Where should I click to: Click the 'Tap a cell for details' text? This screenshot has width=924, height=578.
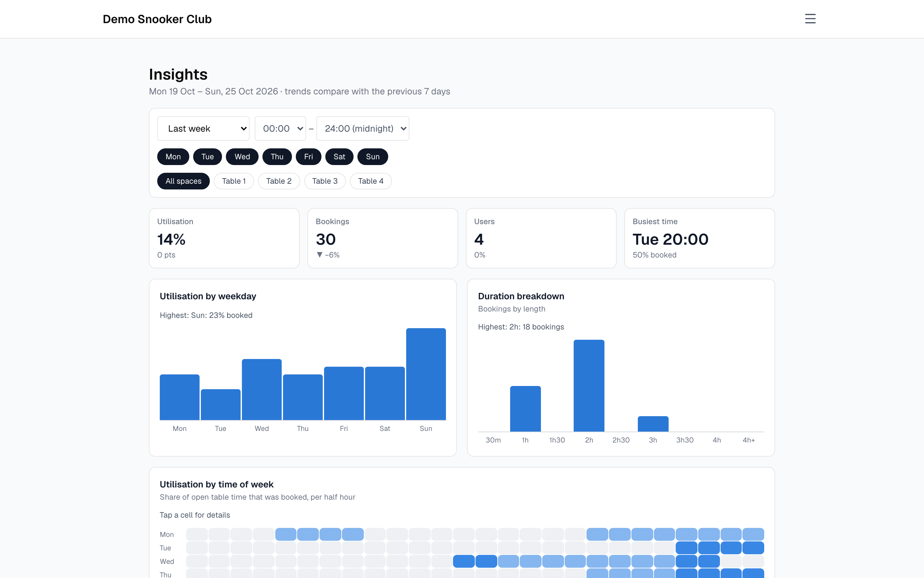(x=195, y=515)
